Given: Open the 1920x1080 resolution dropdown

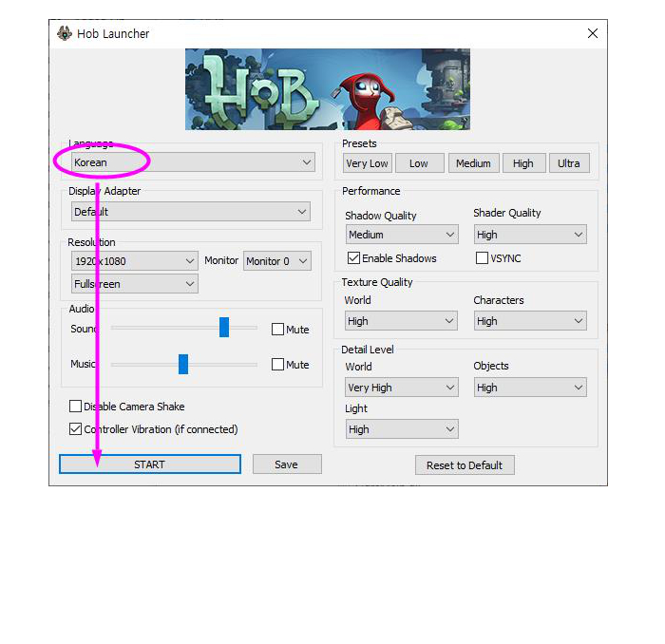Looking at the screenshot, I should (x=135, y=261).
